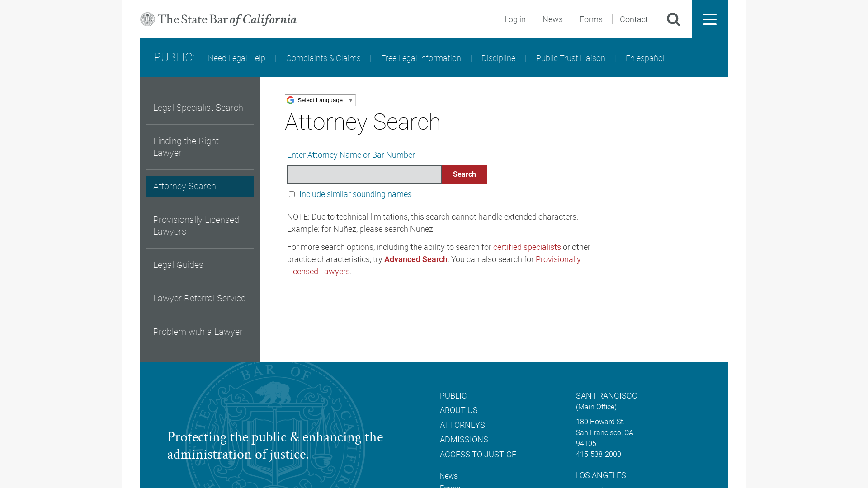This screenshot has width=868, height=488.
Task: Open the Contact link in header
Action: (x=634, y=19)
